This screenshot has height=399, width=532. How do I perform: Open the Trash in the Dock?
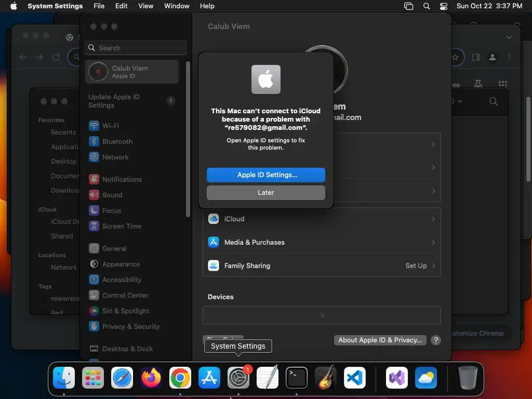point(468,378)
